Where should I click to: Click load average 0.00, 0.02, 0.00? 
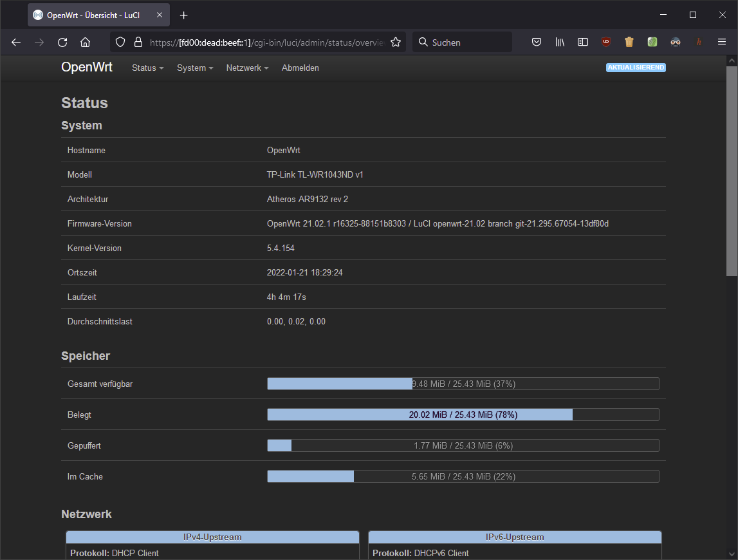(296, 322)
